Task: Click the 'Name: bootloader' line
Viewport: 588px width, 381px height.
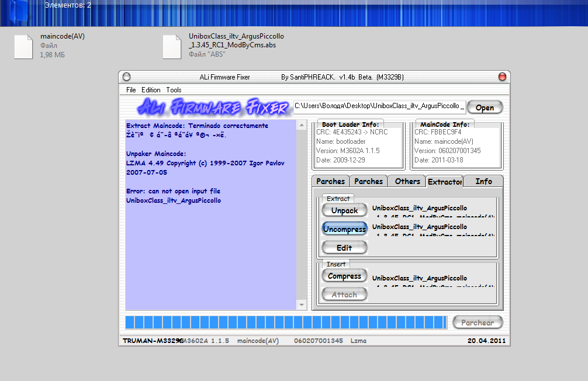Action: (x=341, y=141)
